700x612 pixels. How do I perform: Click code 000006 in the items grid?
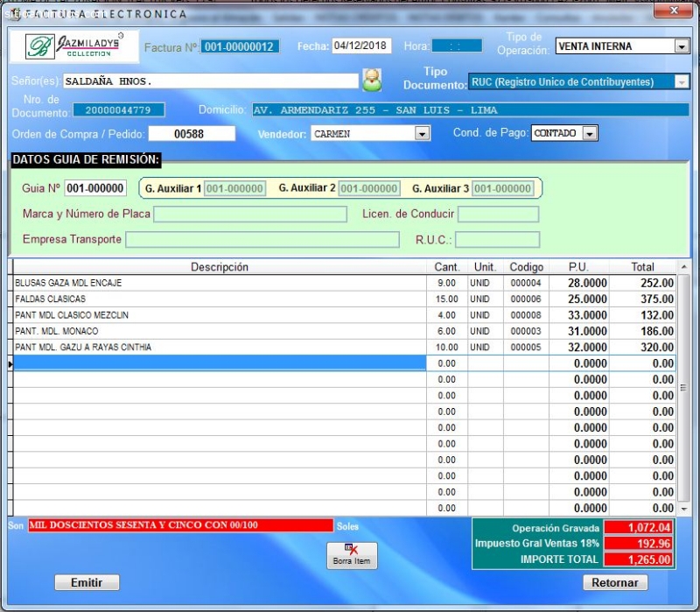click(526, 299)
